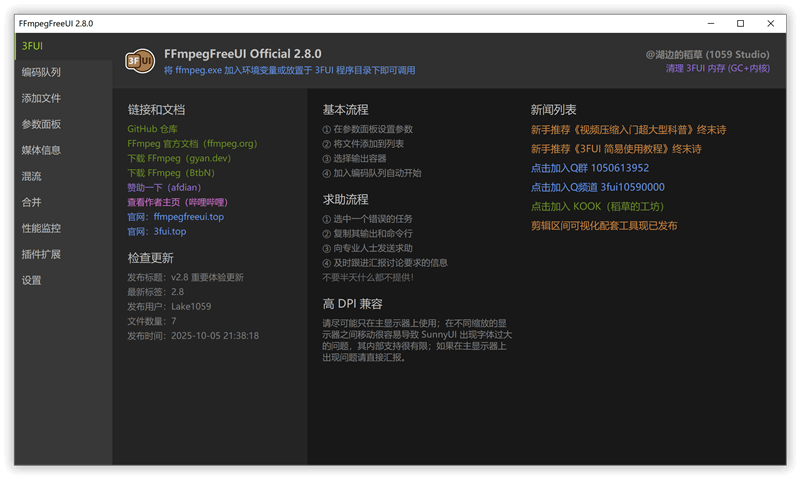Open FFmpeg 官方文档 (ffmpeg.org) link
This screenshot has width=800, height=479.
(x=192, y=144)
